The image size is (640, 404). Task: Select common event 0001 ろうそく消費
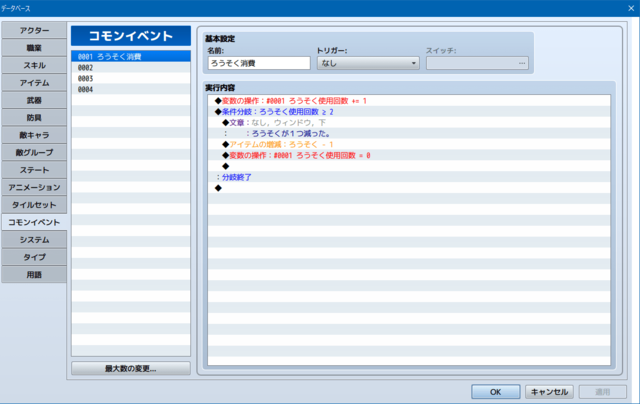pyautogui.click(x=131, y=56)
